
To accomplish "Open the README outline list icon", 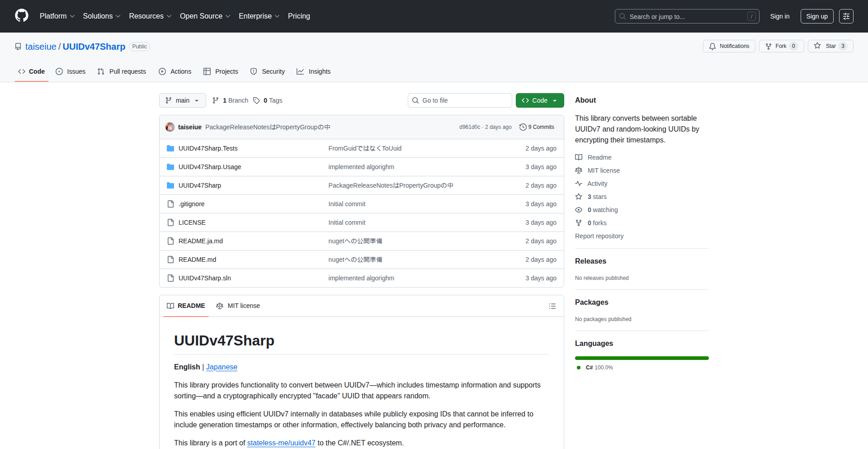I will (552, 306).
